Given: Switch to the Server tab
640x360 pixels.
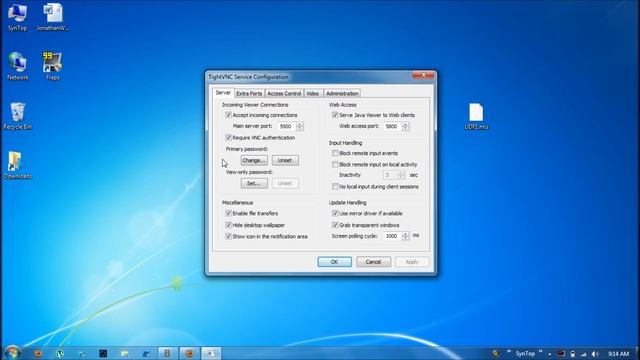Looking at the screenshot, I should pyautogui.click(x=223, y=93).
